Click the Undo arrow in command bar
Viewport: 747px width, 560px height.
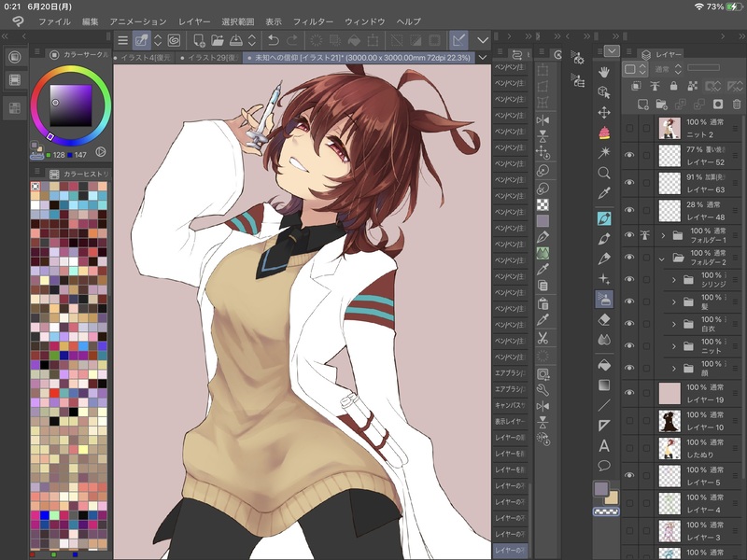pos(273,40)
